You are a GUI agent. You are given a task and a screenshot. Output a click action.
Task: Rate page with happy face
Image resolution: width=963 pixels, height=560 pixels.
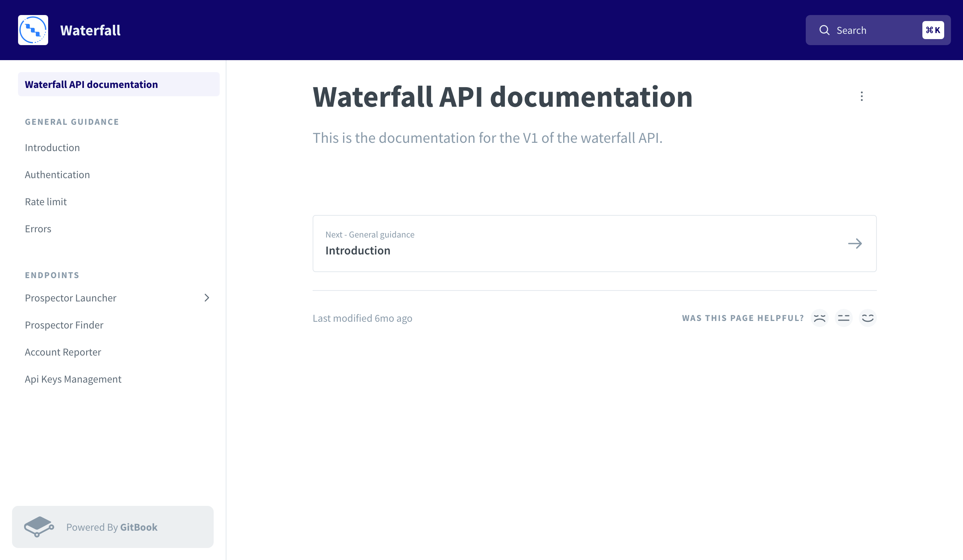867,318
